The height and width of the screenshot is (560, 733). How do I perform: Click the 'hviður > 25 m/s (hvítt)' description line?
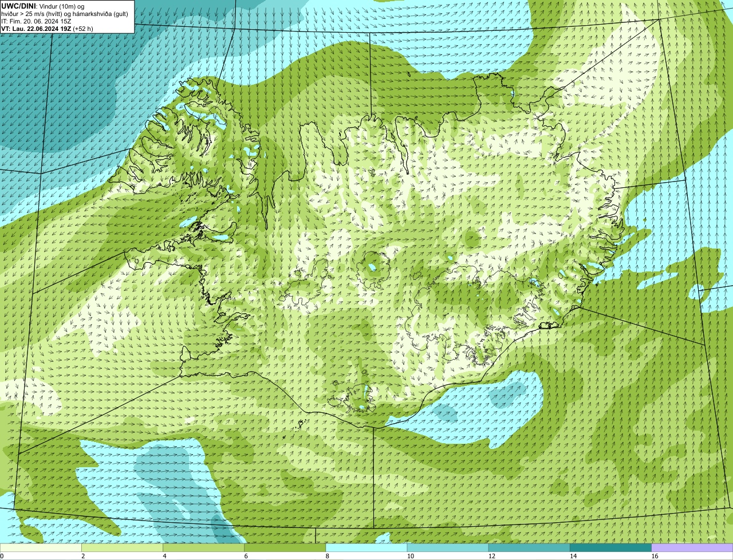coord(65,14)
